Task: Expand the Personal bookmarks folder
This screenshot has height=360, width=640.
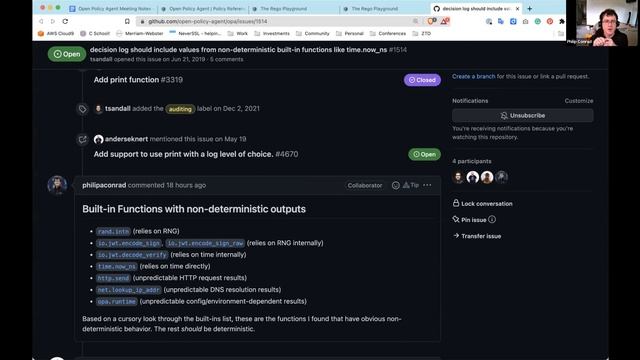Action: tap(349, 33)
